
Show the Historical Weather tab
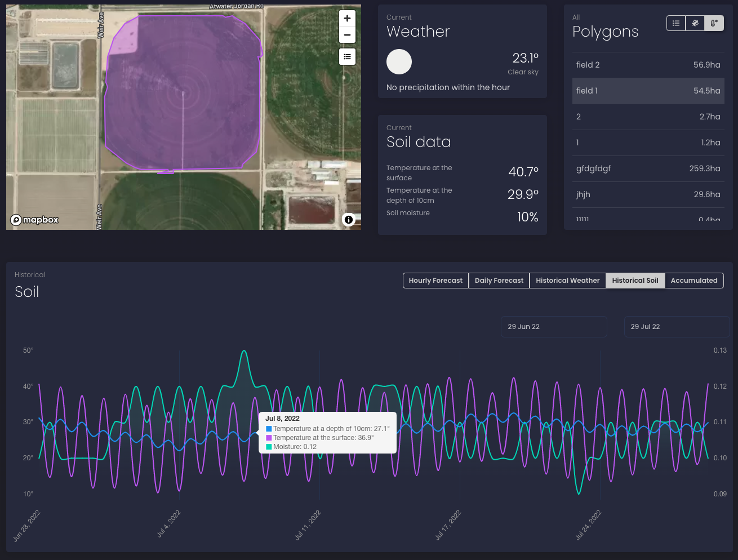(567, 281)
